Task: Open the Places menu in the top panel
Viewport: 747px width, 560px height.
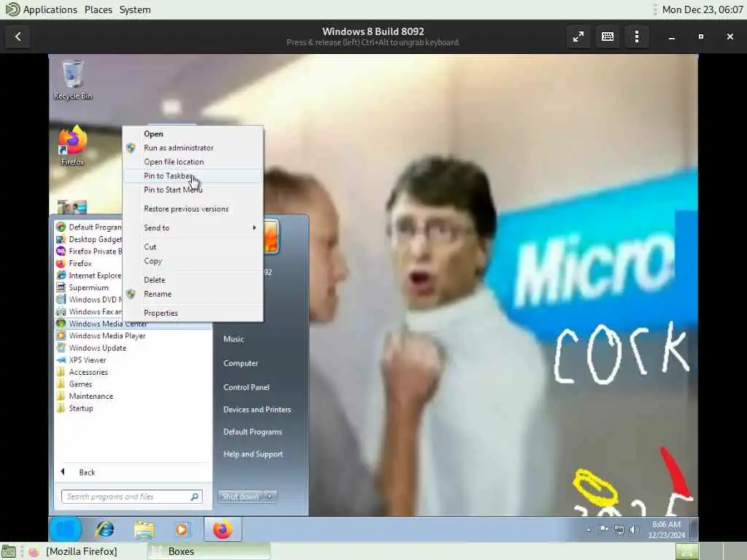Action: tap(98, 9)
